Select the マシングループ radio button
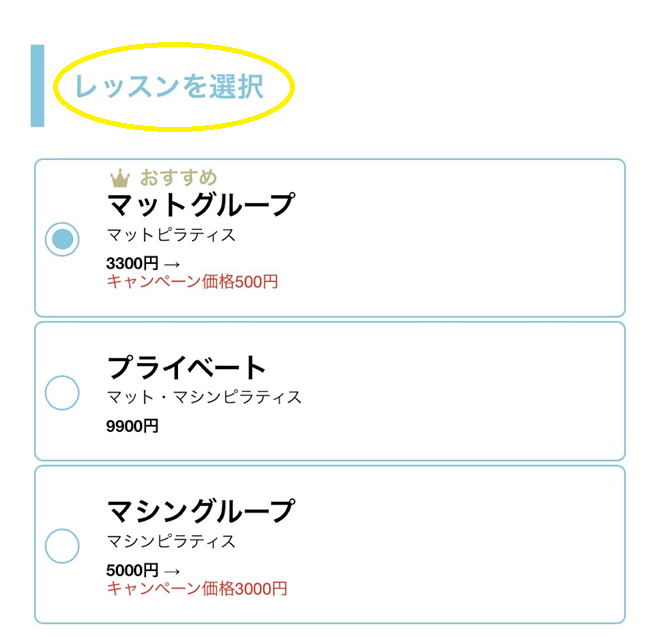This screenshot has height=637, width=660. [63, 546]
